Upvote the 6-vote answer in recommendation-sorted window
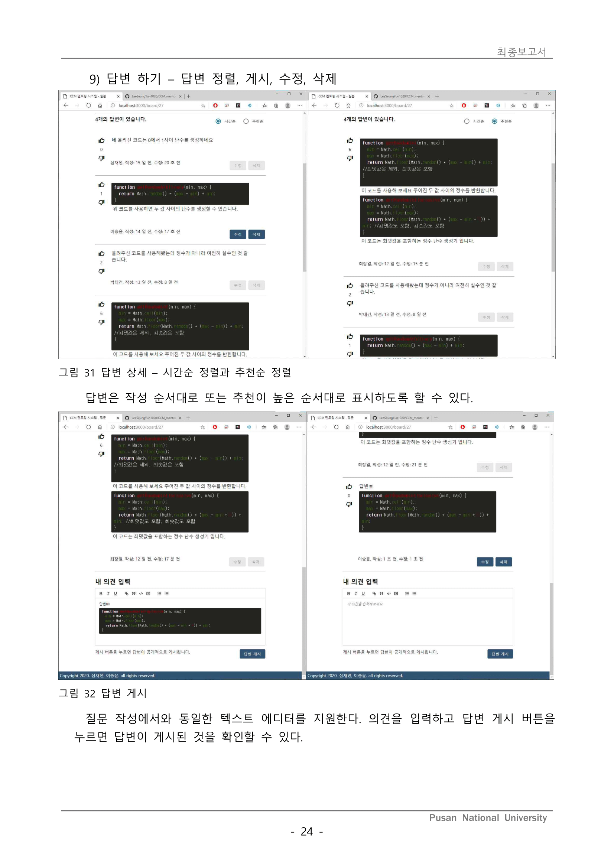Screen dimensions: 614x868 point(350,140)
